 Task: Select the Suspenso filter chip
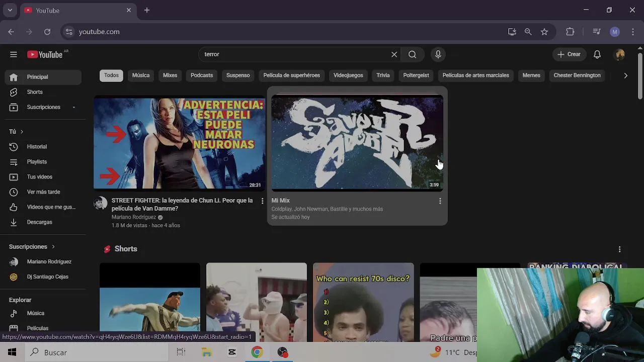tap(238, 75)
